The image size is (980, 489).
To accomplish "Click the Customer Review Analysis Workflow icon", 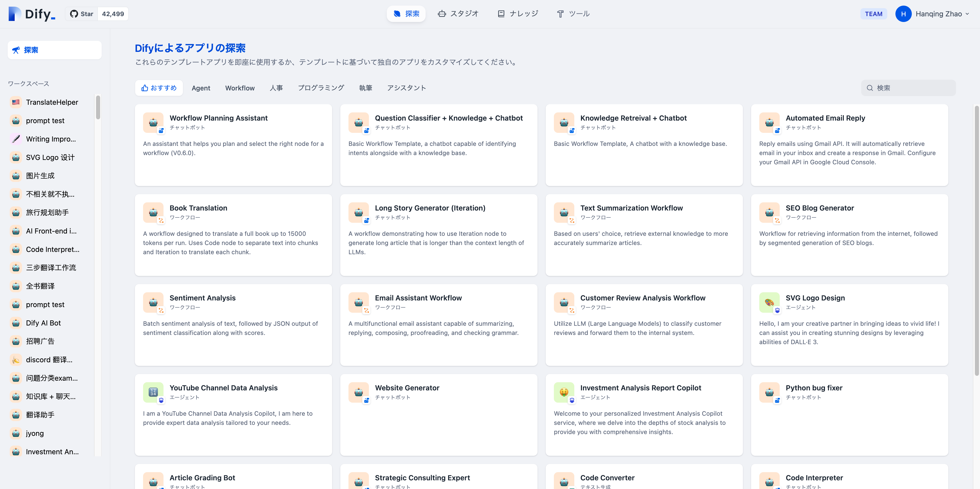I will click(x=564, y=302).
